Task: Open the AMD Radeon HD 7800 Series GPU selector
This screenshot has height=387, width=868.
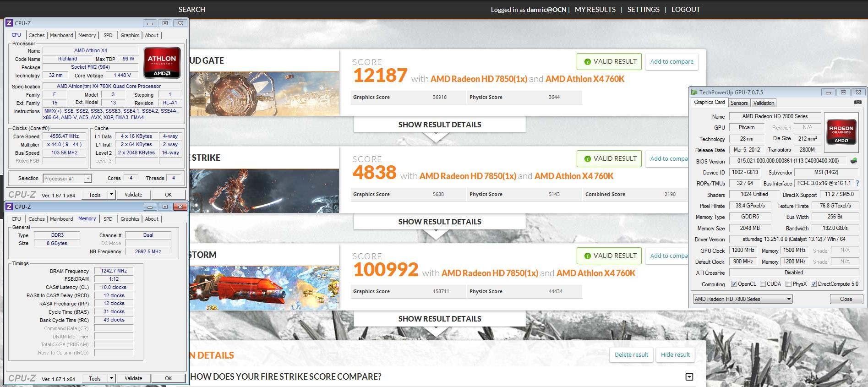Action: [742, 299]
